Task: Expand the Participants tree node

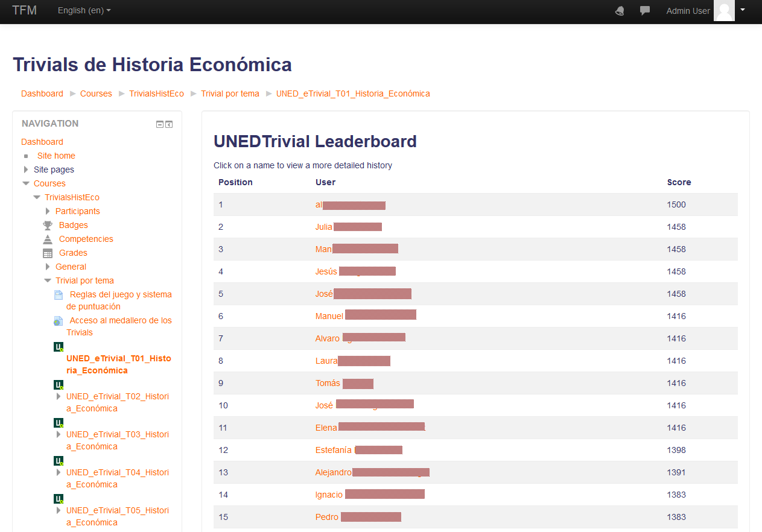Action: click(x=48, y=211)
